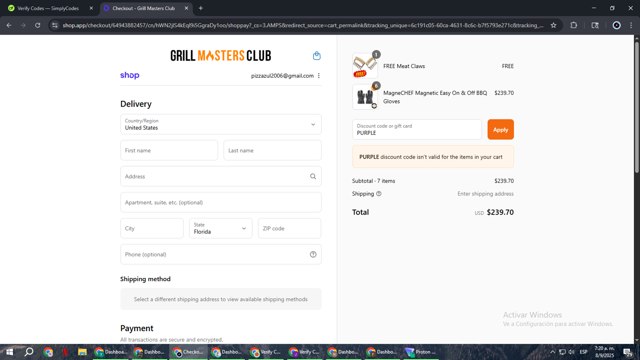Select the Checkout Grill Masters Club tab
The height and width of the screenshot is (360, 640).
144,8
